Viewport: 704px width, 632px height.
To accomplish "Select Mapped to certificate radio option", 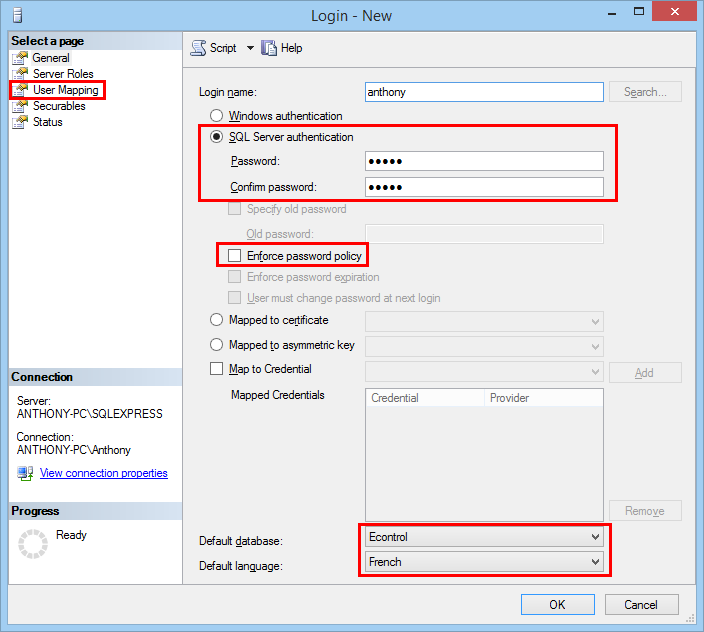I will 216,320.
